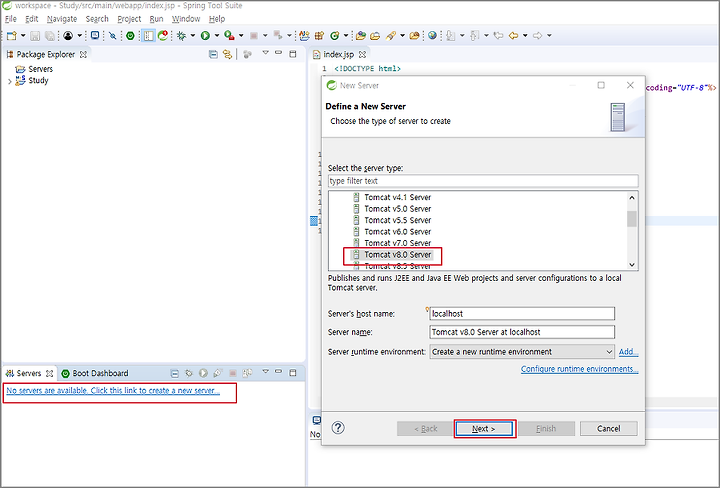Toggle the Skip All Breakpoints toolbar icon
This screenshot has width=720, height=488.
pyautogui.click(x=112, y=35)
